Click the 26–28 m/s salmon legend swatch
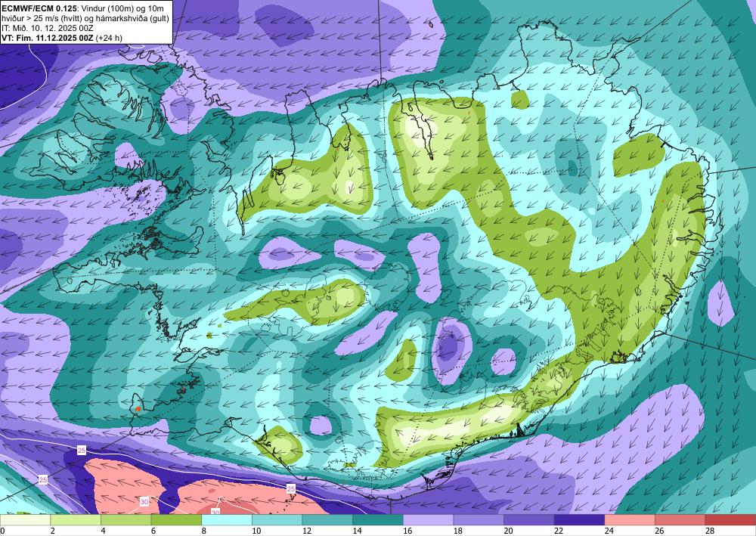This screenshot has height=536, width=756. tap(680, 520)
